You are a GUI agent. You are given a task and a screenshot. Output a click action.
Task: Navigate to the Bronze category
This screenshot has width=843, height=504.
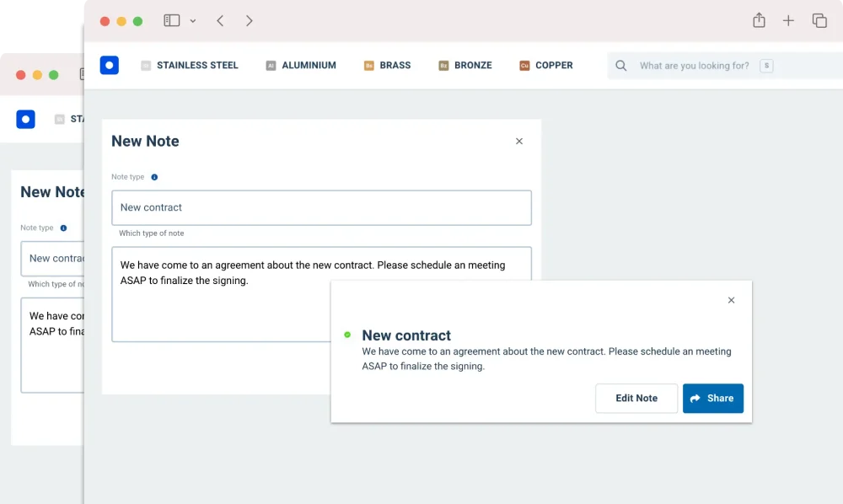coord(465,66)
